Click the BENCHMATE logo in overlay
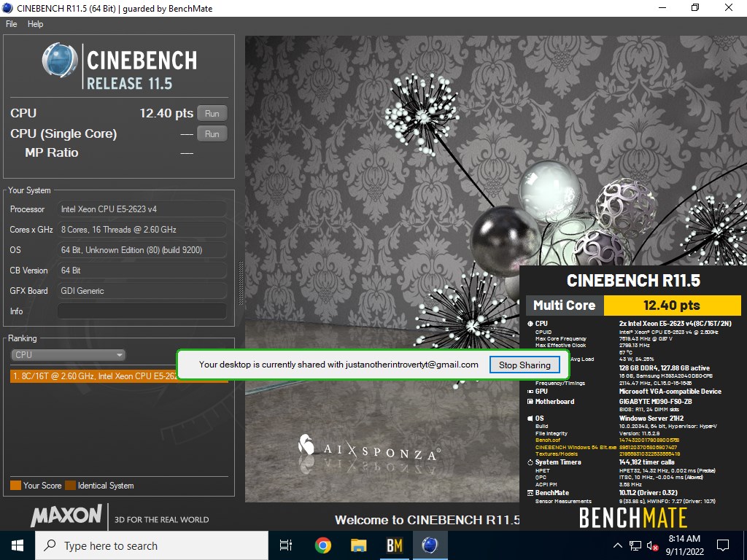 point(633,518)
